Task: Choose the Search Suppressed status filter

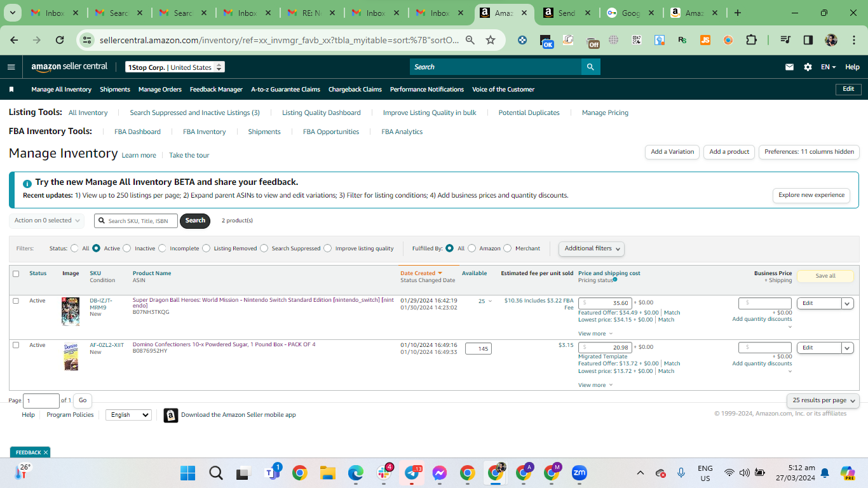Action: click(264, 248)
